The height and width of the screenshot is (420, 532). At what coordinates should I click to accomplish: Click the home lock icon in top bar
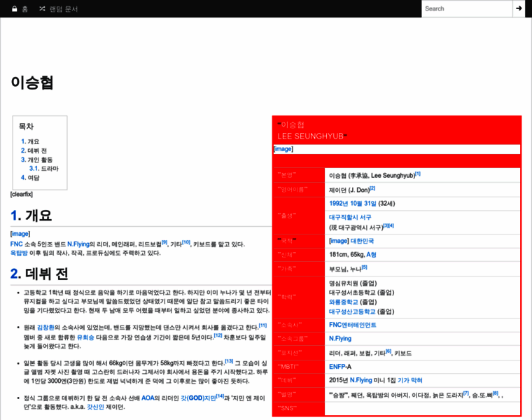[x=14, y=9]
